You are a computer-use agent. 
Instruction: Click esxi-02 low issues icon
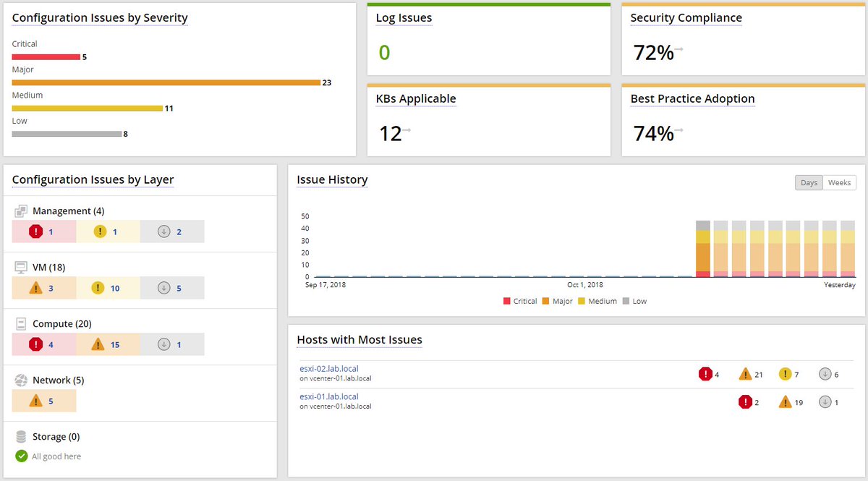(x=825, y=374)
